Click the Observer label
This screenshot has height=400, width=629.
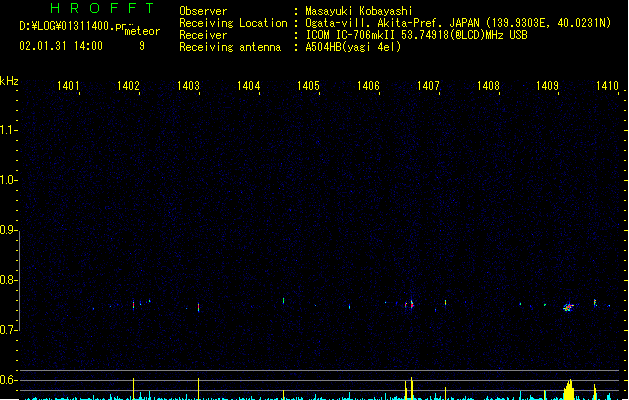click(x=203, y=11)
